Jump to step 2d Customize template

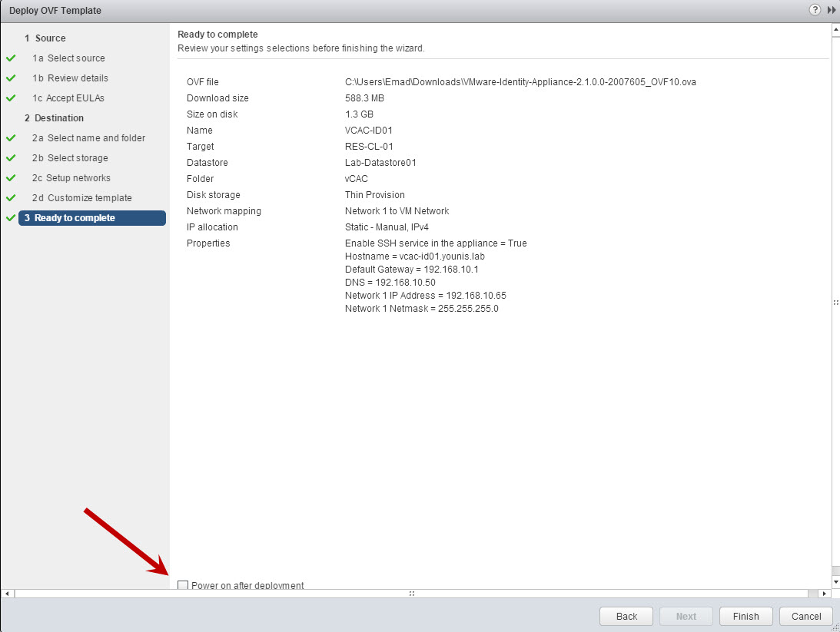click(x=89, y=198)
